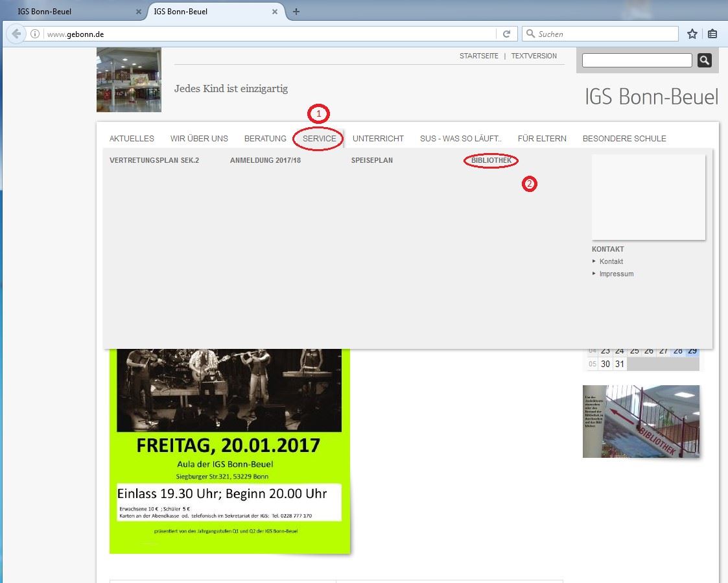Click in the website search input field
The height and width of the screenshot is (583, 728).
(637, 60)
